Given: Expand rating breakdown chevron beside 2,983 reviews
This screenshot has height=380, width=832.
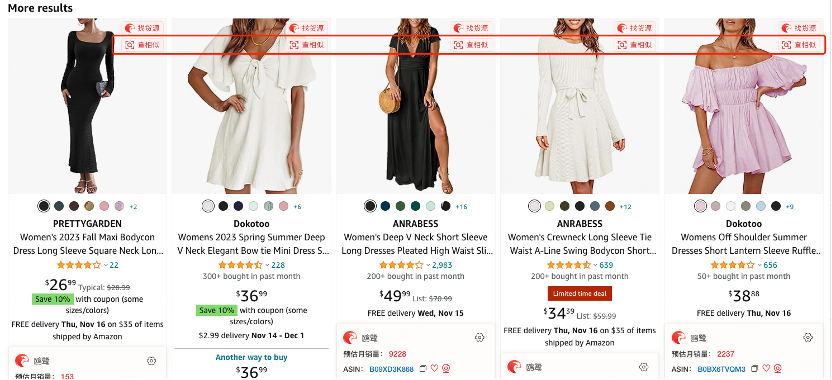Looking at the screenshot, I should click(x=428, y=265).
